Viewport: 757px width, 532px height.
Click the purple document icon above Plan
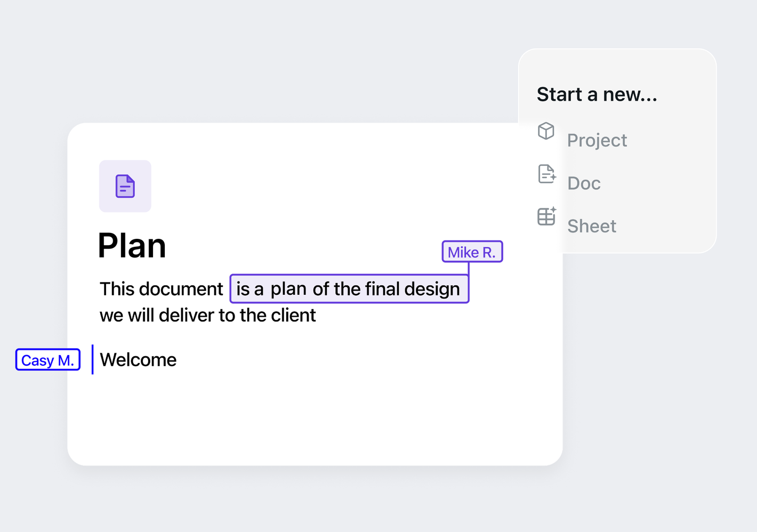pos(125,187)
